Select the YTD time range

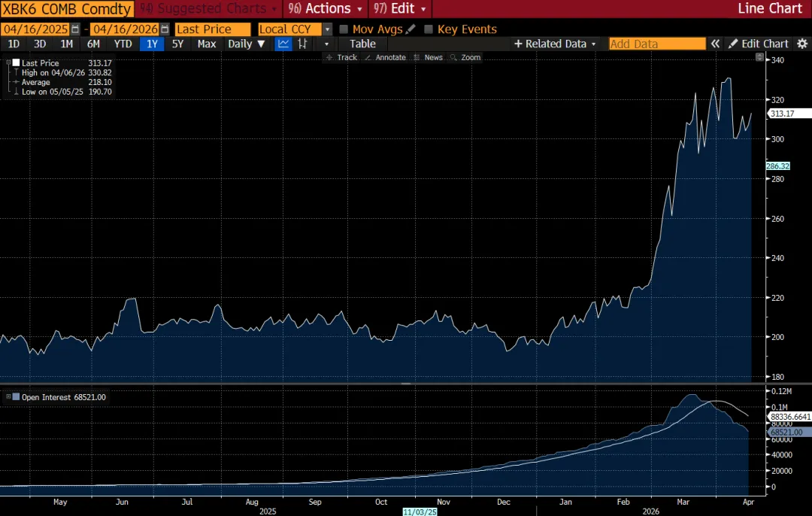point(123,44)
